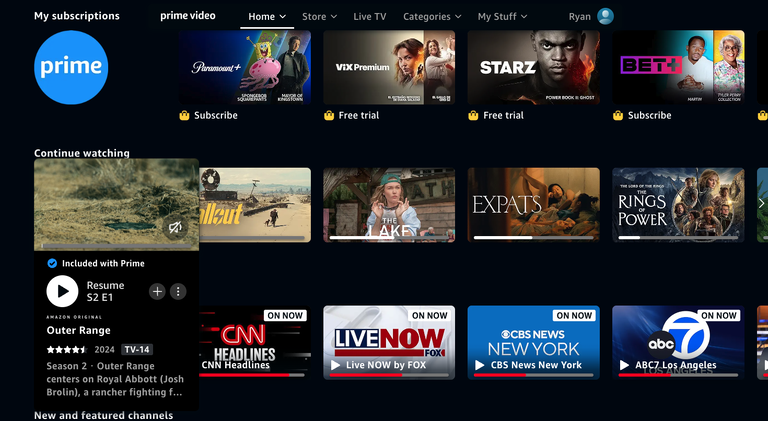Open the Live NOW by FOX channel card
Screen dimensions: 768x421
tap(389, 342)
